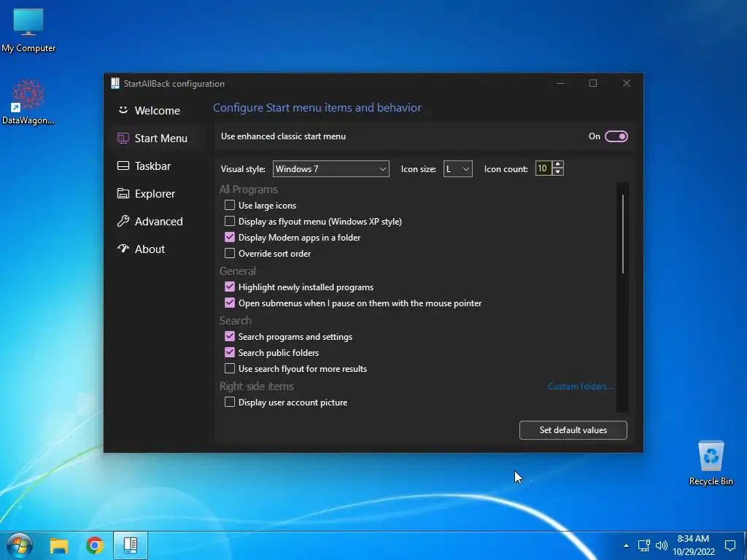Open File Explorer from the taskbar
The image size is (747, 560).
point(58,545)
